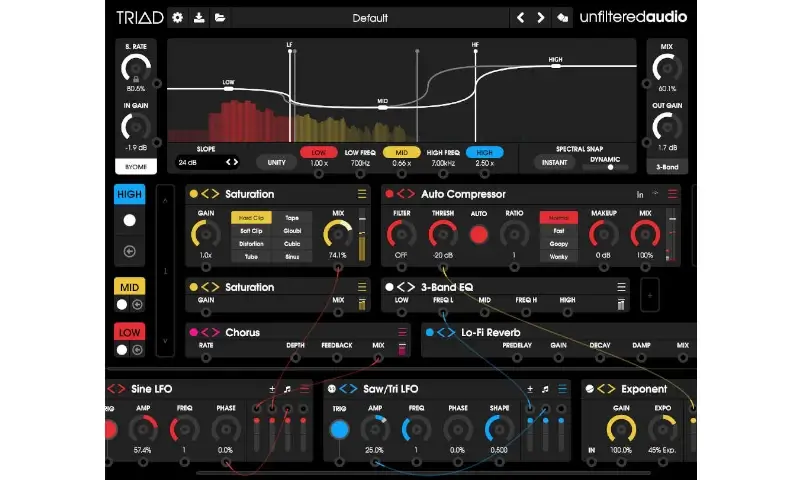Image resolution: width=800 pixels, height=480 pixels.
Task: Click LOW band back-arrow circle icon
Action: (137, 350)
